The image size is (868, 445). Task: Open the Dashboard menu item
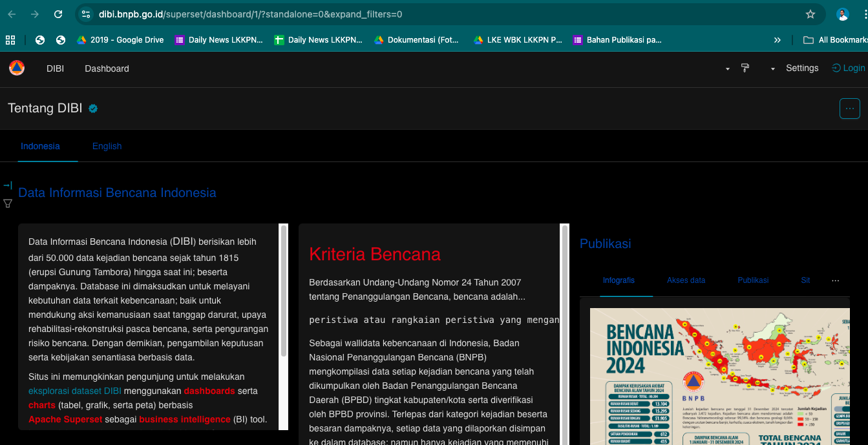coord(107,68)
